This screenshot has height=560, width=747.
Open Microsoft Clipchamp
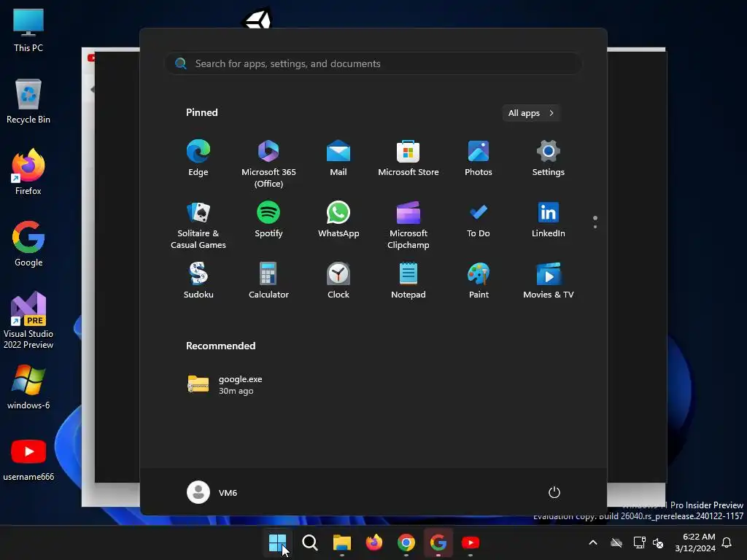click(409, 225)
